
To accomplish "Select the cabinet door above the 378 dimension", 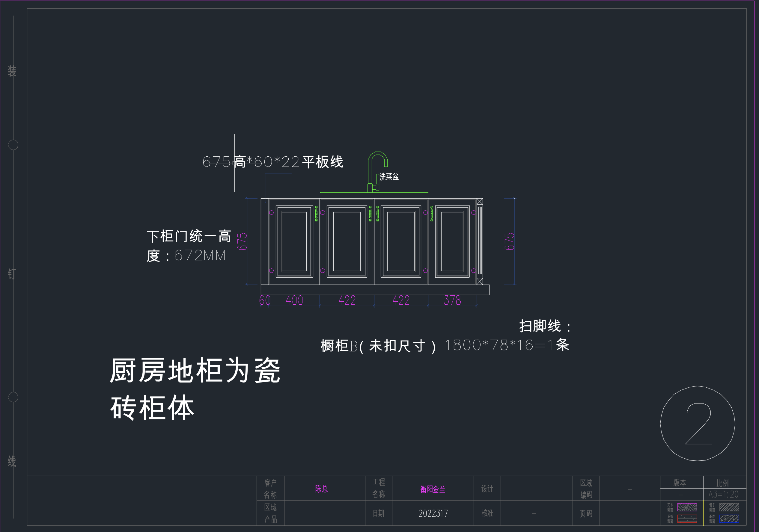I will [x=452, y=241].
